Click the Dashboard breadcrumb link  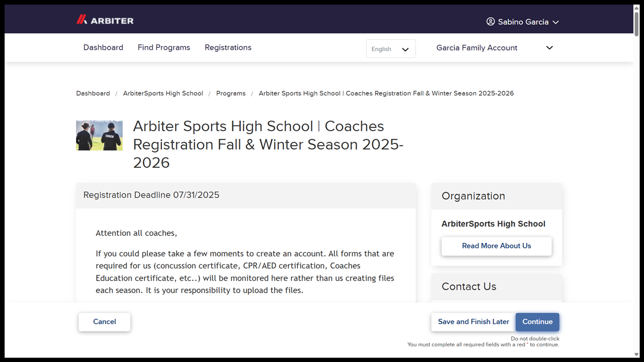point(93,93)
